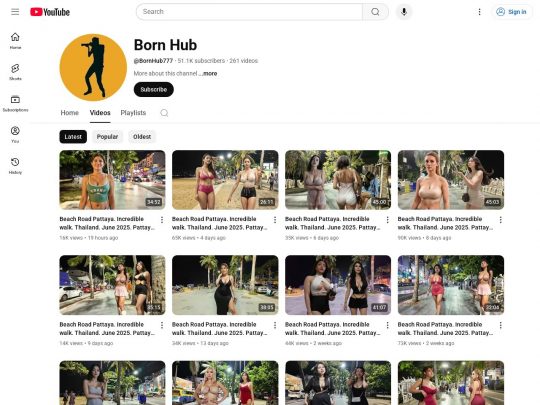
Task: Sort videos by Popular
Action: (107, 137)
